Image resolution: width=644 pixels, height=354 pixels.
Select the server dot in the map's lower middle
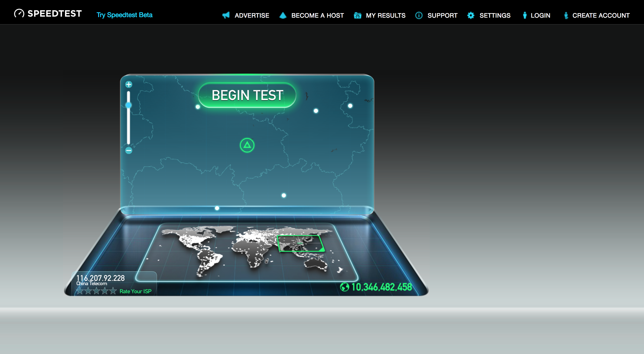284,195
